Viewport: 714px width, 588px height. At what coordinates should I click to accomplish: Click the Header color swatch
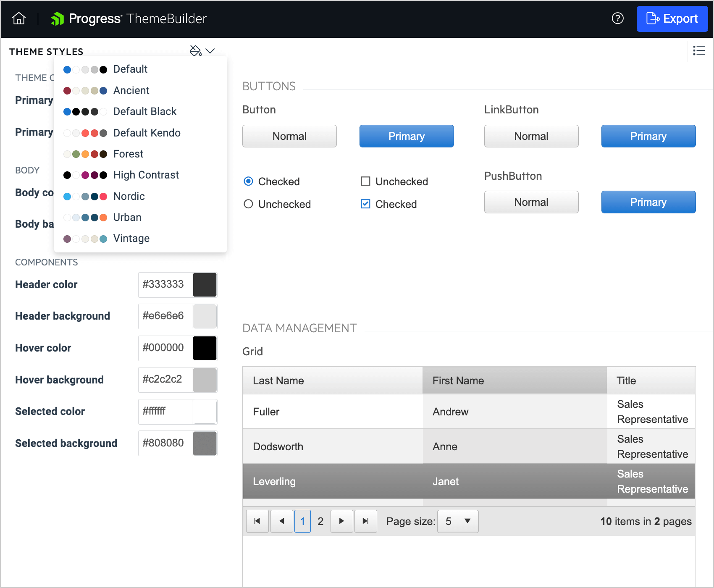click(x=205, y=285)
